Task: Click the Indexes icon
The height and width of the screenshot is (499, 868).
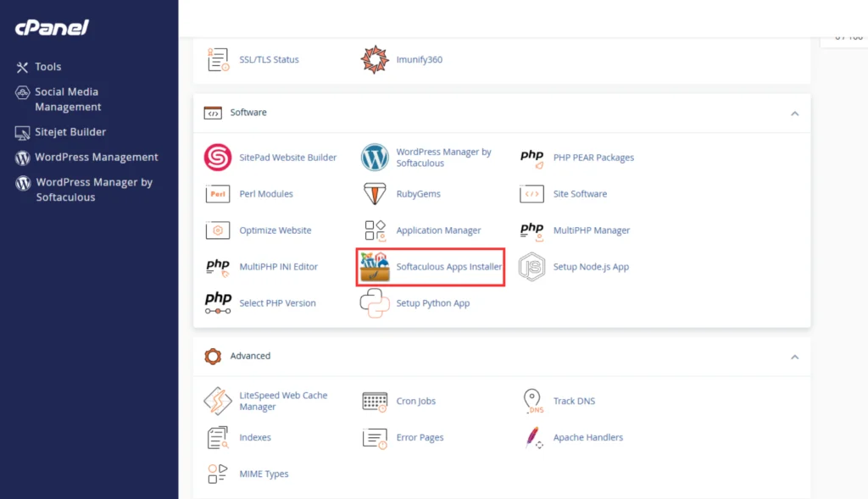Action: 218,438
